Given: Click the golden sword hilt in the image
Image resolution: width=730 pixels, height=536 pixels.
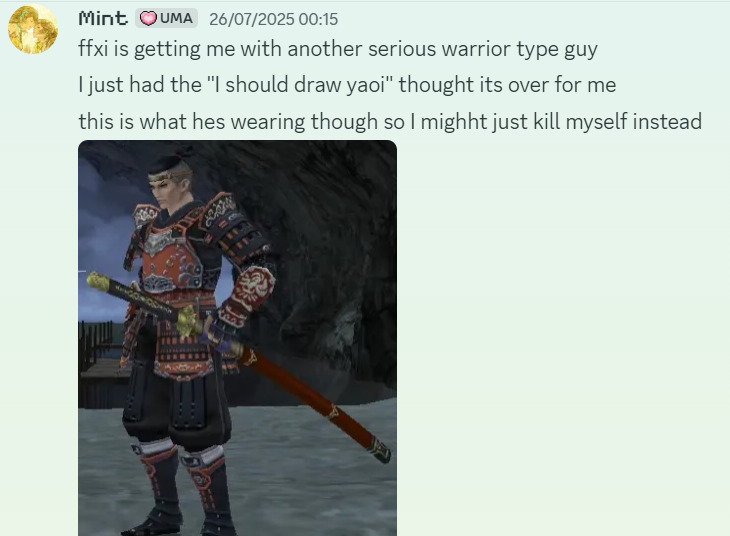Looking at the screenshot, I should click(x=189, y=321).
